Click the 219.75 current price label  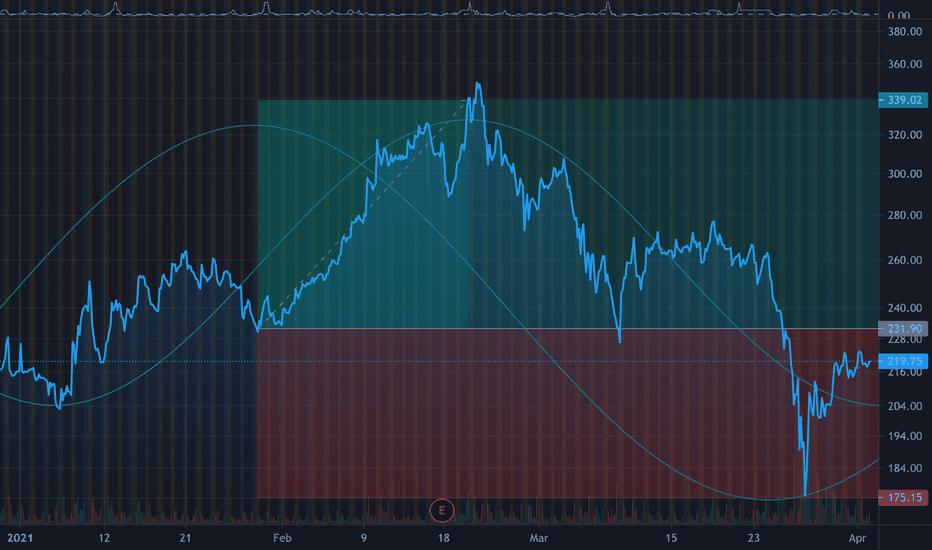[903, 361]
